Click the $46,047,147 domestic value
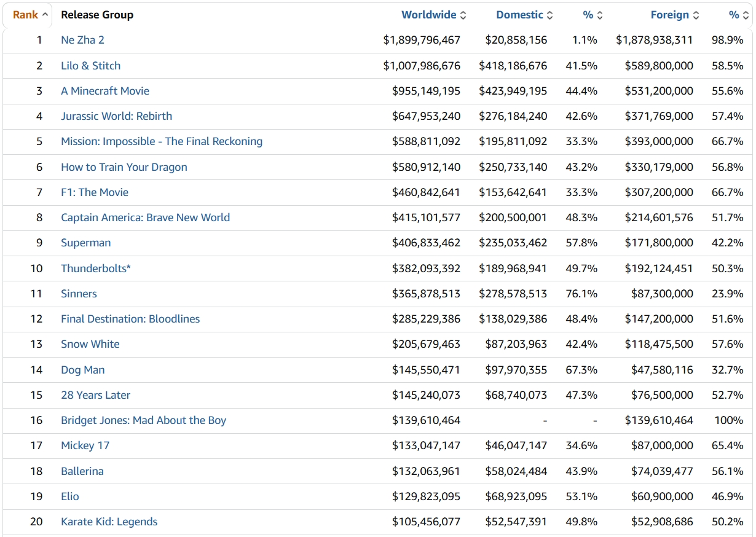The width and height of the screenshot is (756, 537). point(516,445)
